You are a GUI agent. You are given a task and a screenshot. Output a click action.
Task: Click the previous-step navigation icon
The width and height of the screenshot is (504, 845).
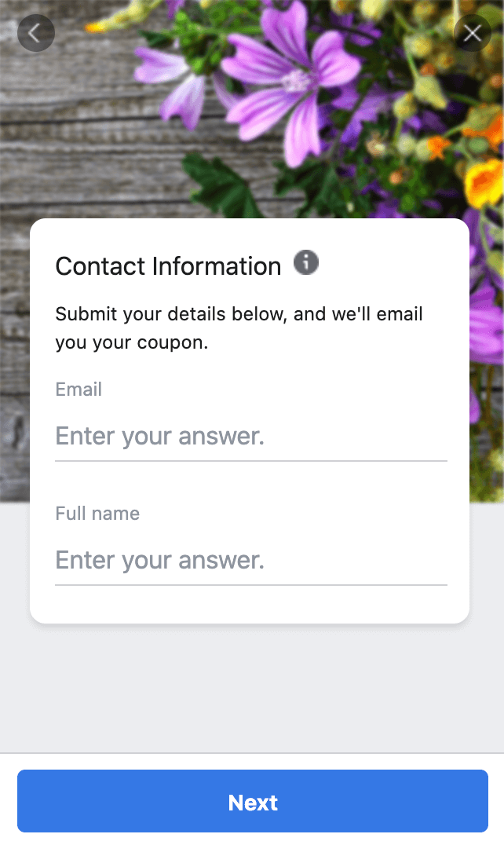(35, 33)
